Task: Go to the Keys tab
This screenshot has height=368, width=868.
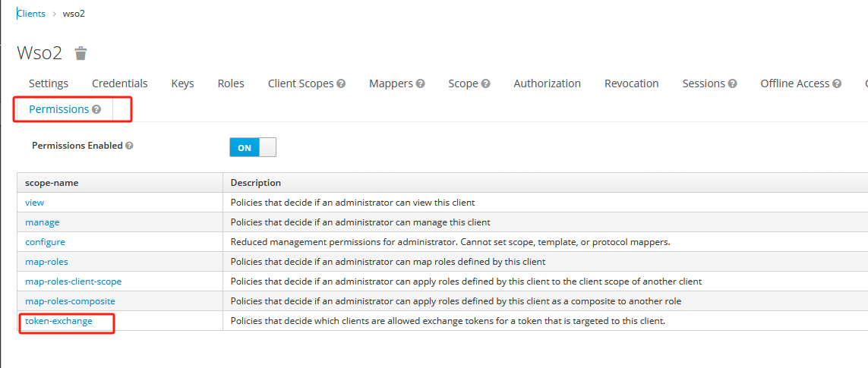Action: tap(182, 83)
